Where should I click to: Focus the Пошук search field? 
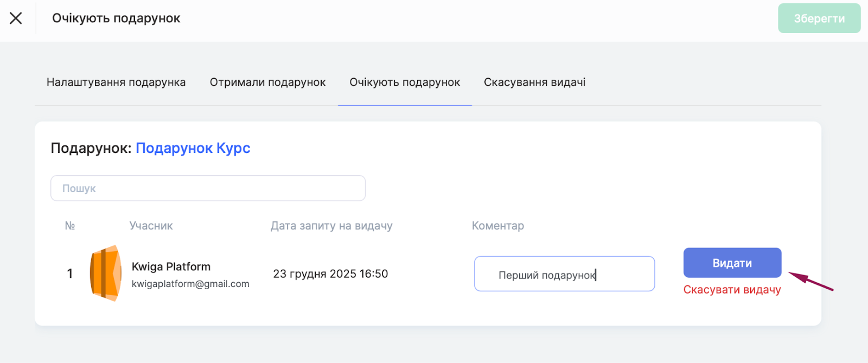208,188
